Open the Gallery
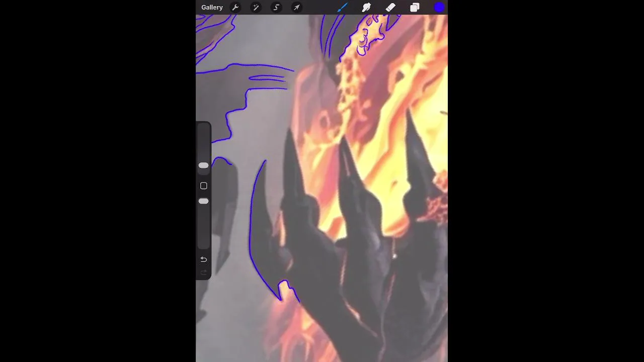Viewport: 644px width, 362px height. pos(212,8)
